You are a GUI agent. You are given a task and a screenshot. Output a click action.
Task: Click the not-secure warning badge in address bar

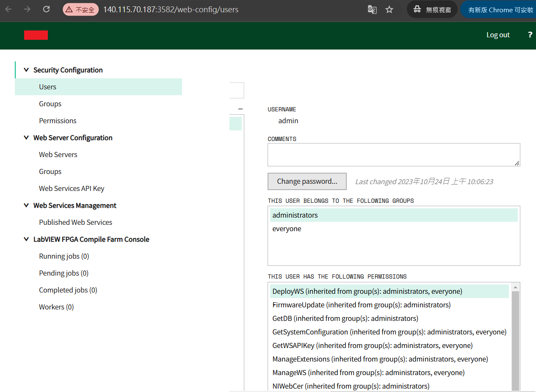pos(80,9)
